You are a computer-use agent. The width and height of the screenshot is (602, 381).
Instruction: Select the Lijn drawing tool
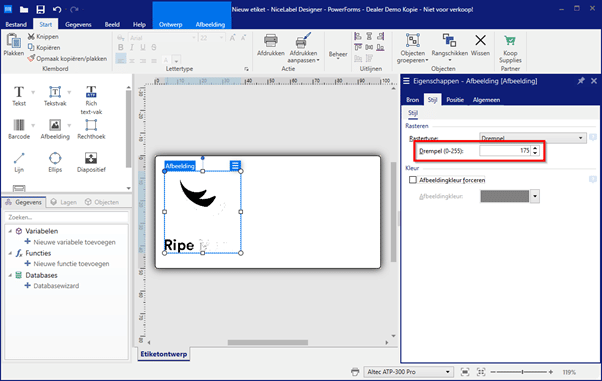[19, 162]
